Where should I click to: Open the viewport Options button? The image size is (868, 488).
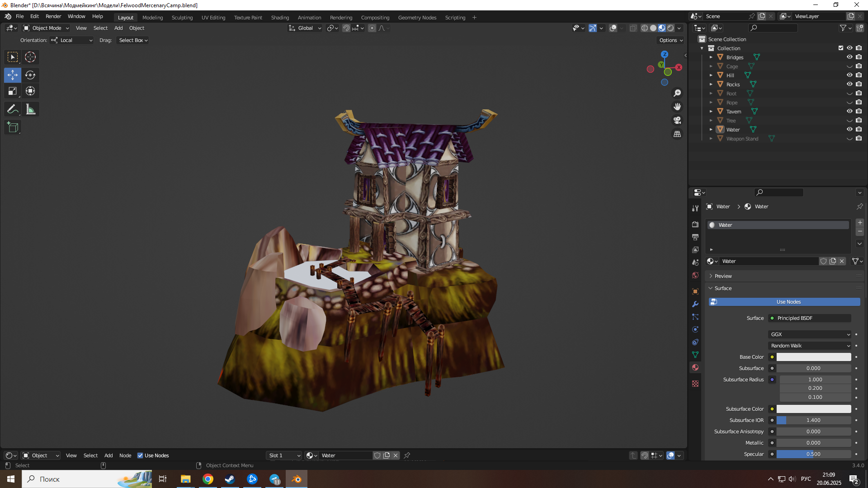[x=671, y=40]
